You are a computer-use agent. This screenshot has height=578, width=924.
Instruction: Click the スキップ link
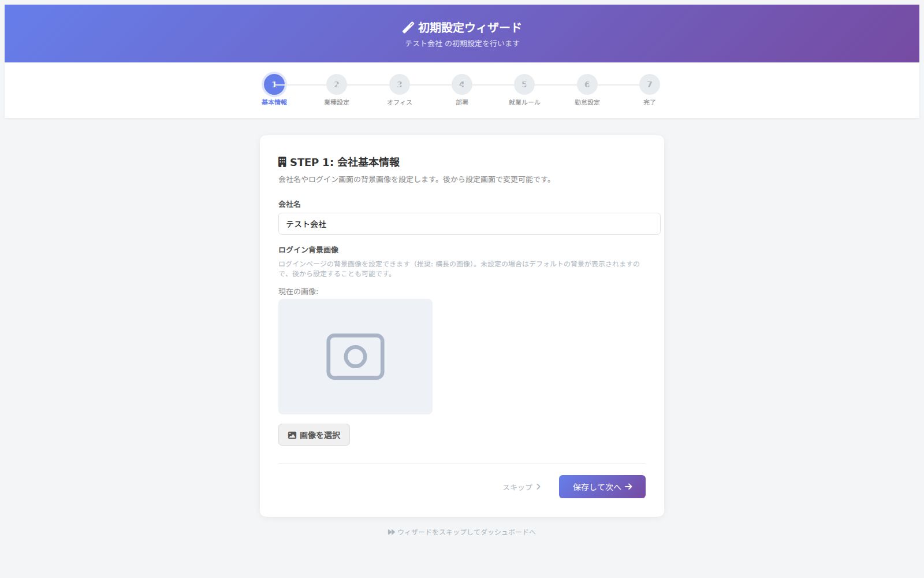521,487
